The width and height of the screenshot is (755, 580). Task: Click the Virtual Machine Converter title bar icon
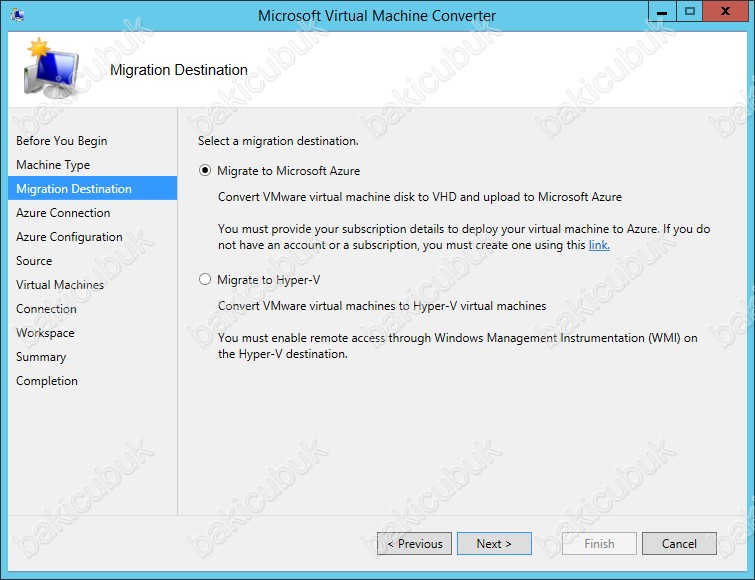tap(18, 15)
